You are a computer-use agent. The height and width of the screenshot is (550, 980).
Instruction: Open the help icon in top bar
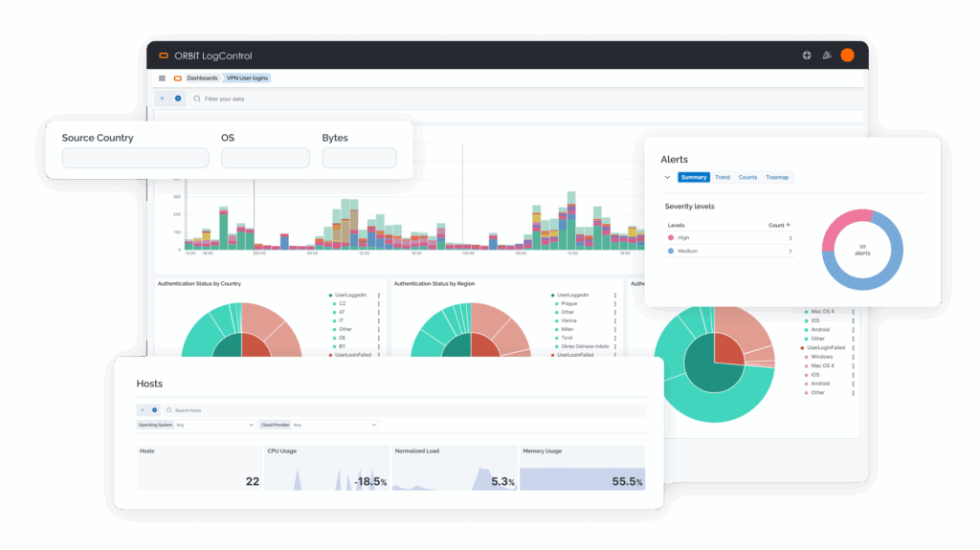coord(807,55)
